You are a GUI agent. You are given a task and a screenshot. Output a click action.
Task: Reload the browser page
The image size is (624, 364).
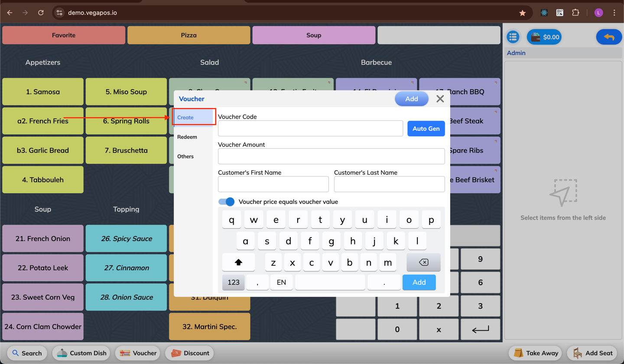tap(41, 13)
